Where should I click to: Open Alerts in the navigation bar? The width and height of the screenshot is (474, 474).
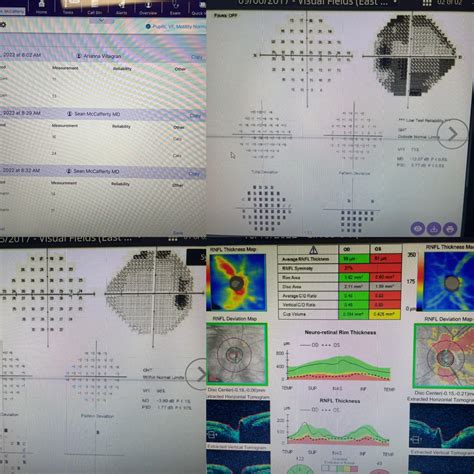(122, 7)
